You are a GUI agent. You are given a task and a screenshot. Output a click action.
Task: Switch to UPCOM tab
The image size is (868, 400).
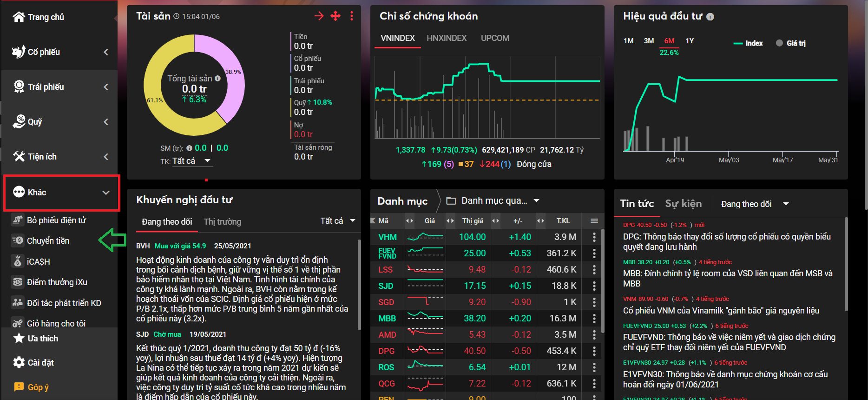(495, 38)
